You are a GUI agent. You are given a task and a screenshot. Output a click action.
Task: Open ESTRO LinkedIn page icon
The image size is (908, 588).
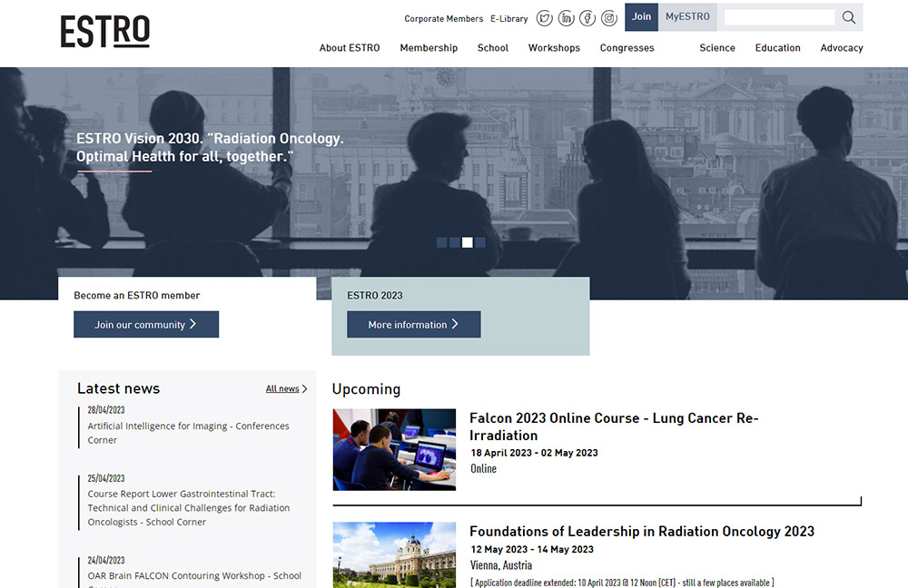(566, 18)
